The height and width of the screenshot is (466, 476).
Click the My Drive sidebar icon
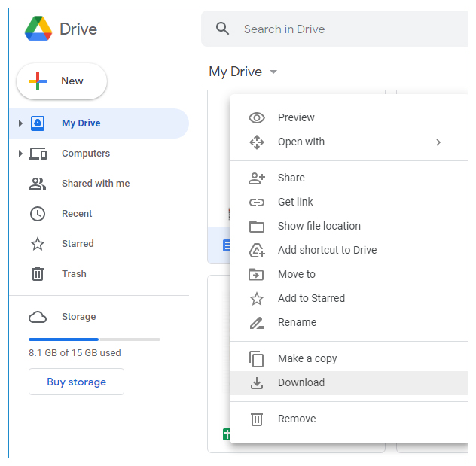pos(38,123)
